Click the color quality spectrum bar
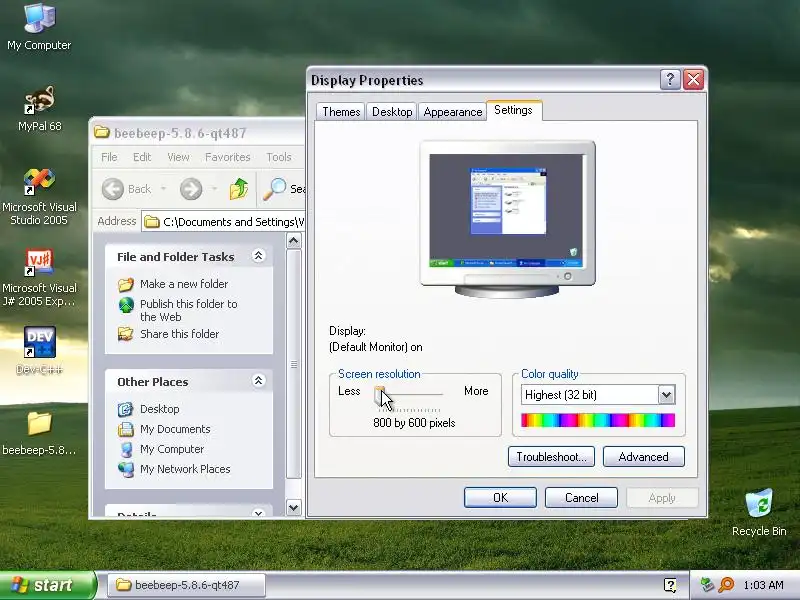The width and height of the screenshot is (800, 600). [597, 420]
